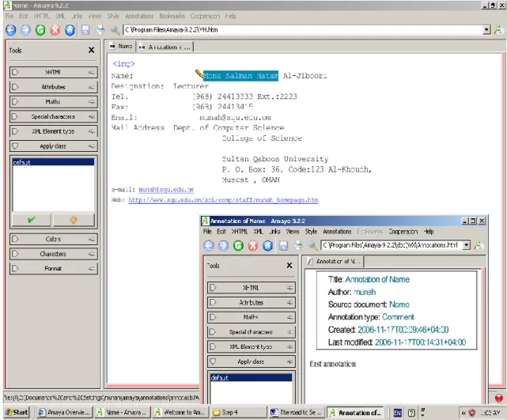Print using printer icon in Annotation window
The width and height of the screenshot is (507, 420).
click(x=298, y=246)
